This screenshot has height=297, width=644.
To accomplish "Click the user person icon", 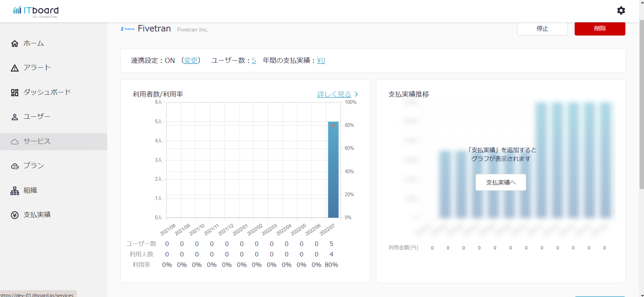I will click(x=15, y=117).
